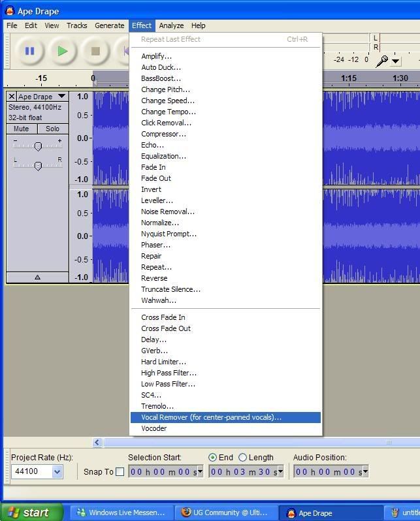Select Change Speed effect
420x521 pixels.
[225, 101]
